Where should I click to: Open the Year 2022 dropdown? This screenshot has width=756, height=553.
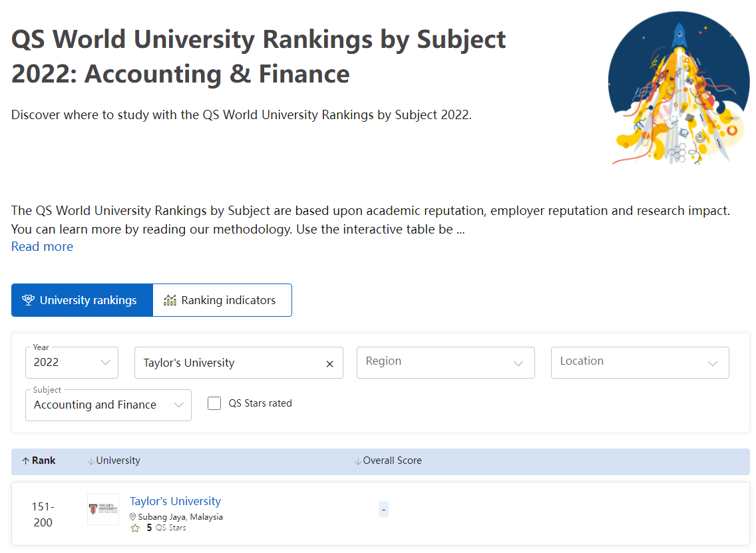72,363
